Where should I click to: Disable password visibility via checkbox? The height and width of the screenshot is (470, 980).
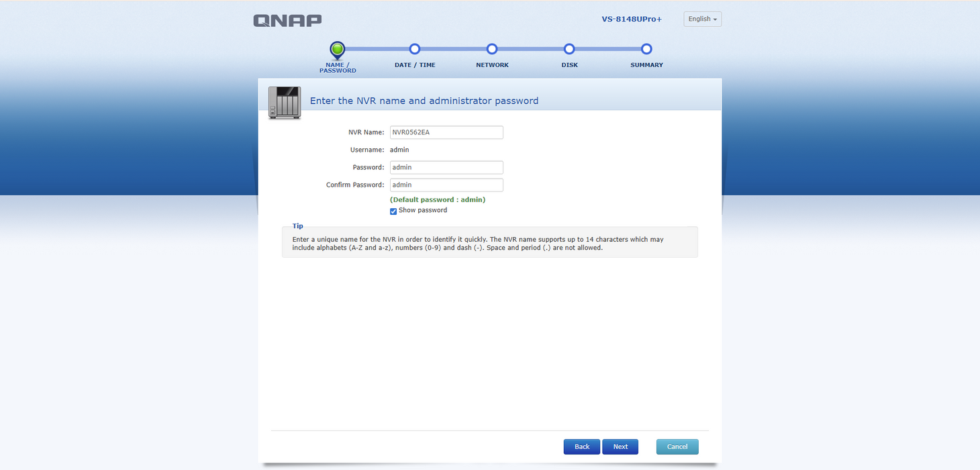(393, 211)
